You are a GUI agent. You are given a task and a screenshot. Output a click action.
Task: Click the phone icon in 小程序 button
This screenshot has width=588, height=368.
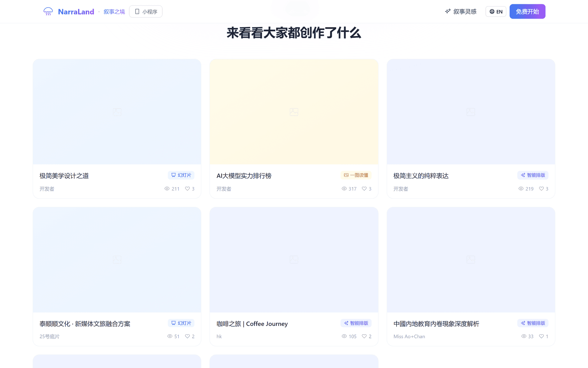pyautogui.click(x=137, y=12)
